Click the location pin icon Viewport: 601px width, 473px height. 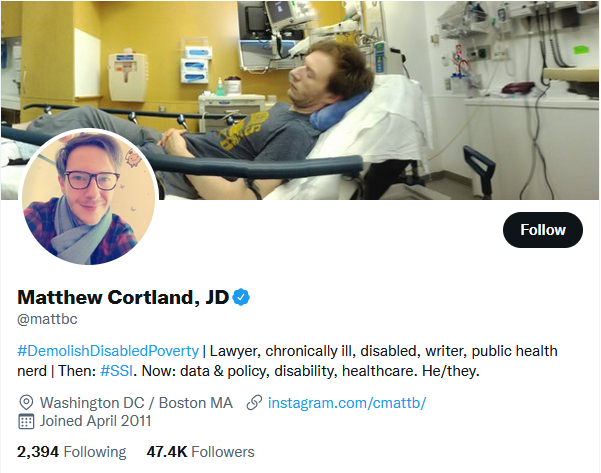click(x=26, y=403)
